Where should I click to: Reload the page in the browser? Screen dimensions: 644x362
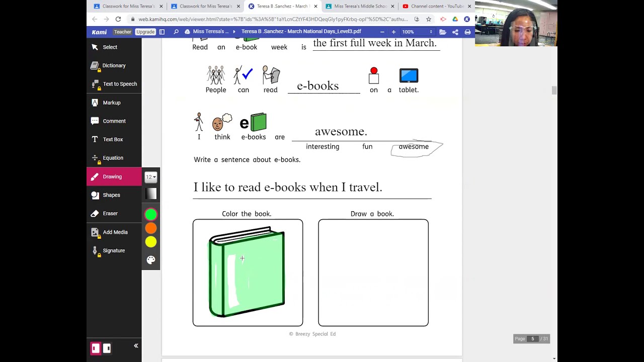[118, 19]
